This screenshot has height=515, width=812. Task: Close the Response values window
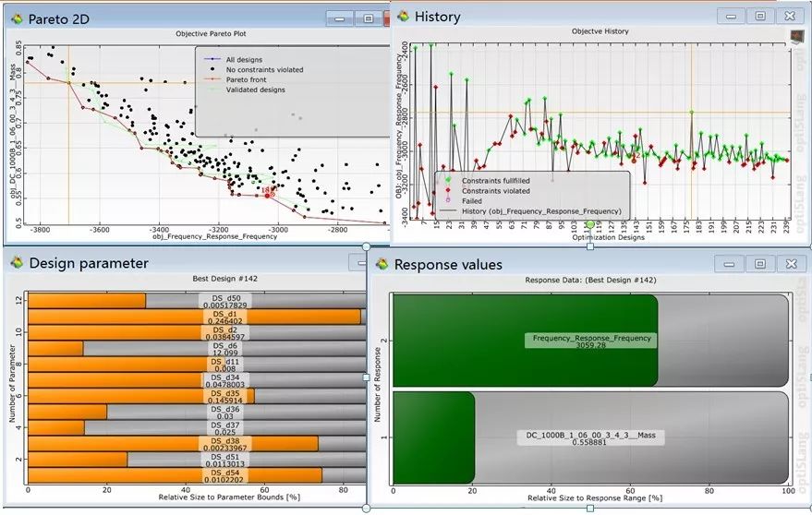click(792, 264)
